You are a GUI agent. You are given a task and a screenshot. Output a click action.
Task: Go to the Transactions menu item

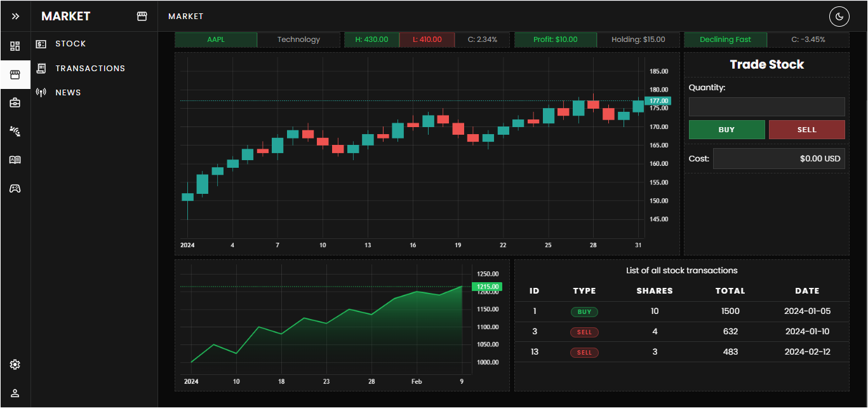point(90,68)
